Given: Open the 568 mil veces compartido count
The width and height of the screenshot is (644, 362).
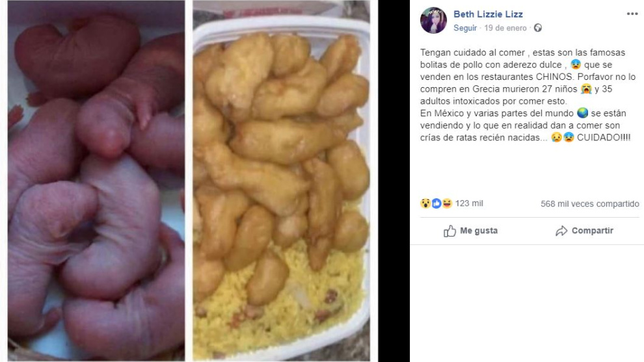Looking at the screenshot, I should click(x=590, y=203).
